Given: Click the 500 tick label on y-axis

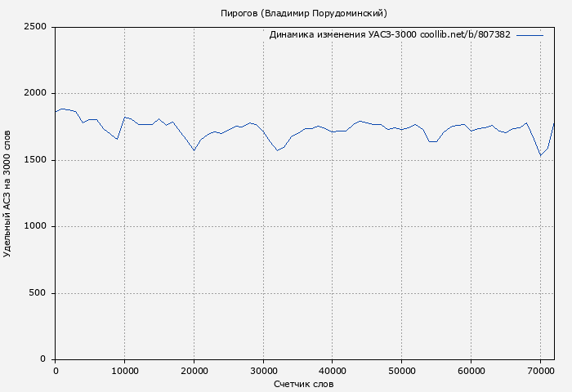Looking at the screenshot, I should tap(38, 293).
